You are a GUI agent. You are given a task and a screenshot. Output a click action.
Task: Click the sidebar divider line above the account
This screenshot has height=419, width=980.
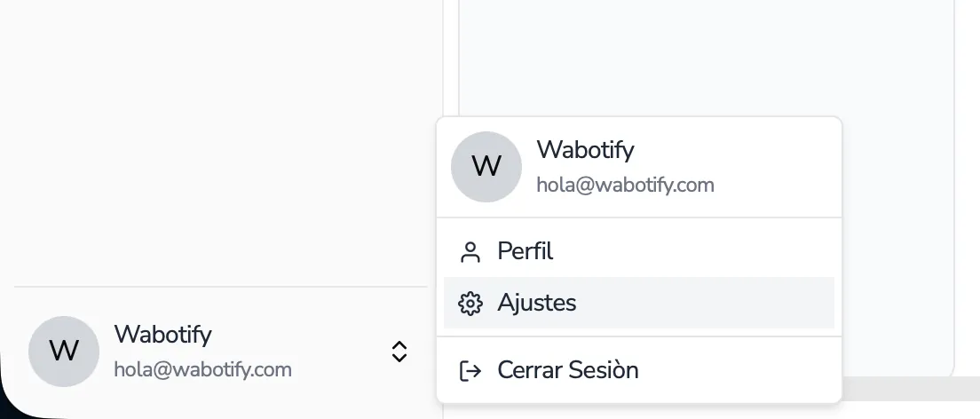(x=220, y=287)
